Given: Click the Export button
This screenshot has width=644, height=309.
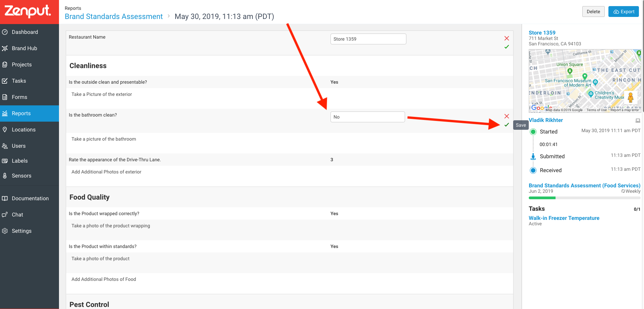Looking at the screenshot, I should 623,12.
